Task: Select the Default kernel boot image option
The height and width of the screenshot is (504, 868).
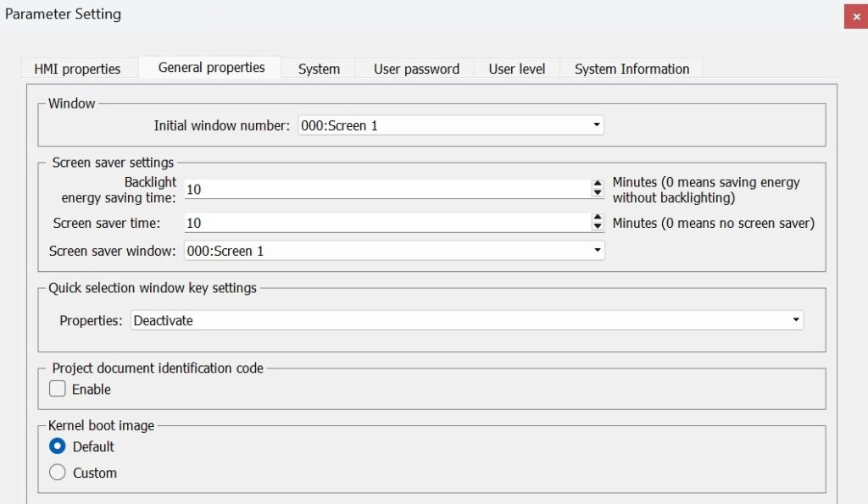Action: [58, 446]
